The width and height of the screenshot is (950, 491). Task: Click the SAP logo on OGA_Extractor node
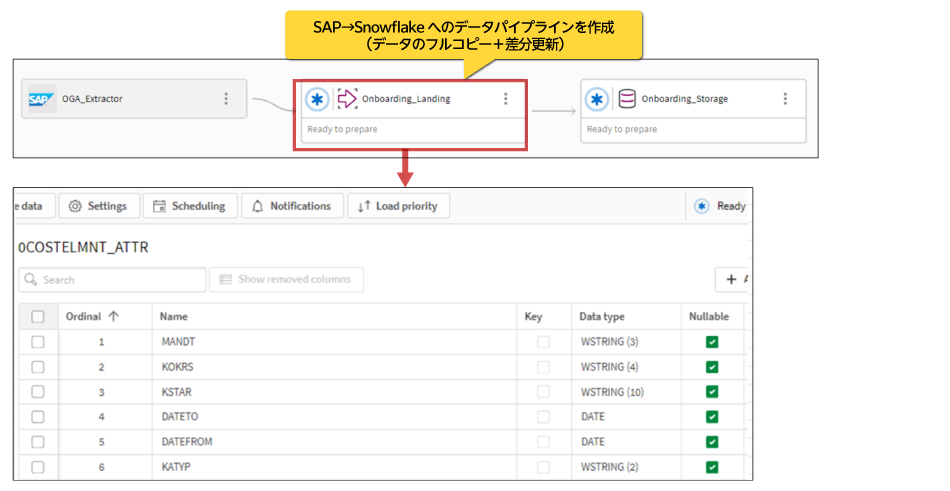(x=41, y=99)
